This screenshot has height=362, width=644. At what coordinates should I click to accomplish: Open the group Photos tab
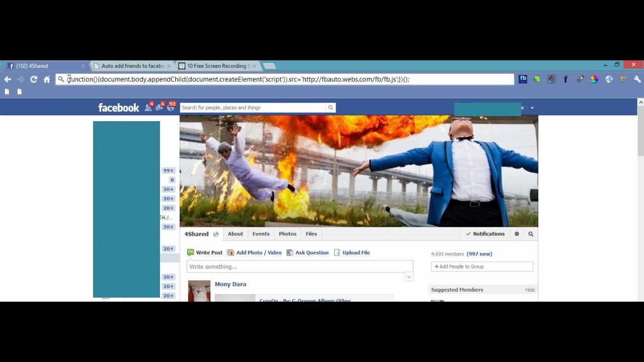(x=288, y=234)
